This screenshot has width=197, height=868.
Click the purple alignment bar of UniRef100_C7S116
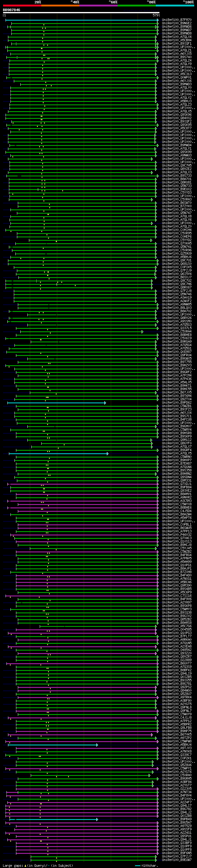coord(82,596)
